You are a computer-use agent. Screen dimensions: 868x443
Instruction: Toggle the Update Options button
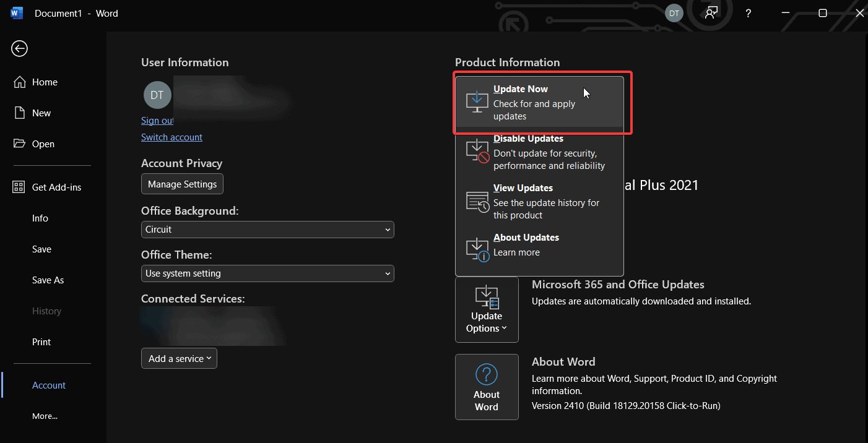point(487,309)
